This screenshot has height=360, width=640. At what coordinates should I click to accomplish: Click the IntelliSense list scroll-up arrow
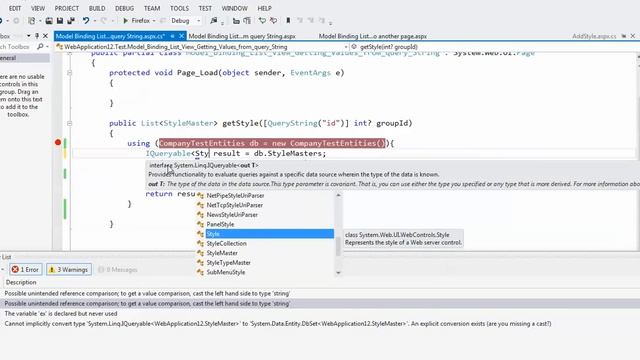(338, 195)
